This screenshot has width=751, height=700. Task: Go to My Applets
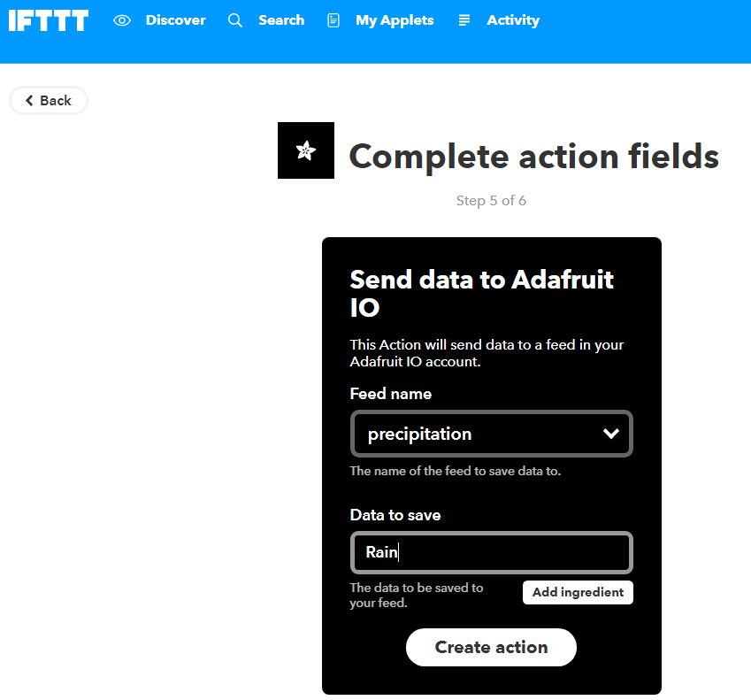pos(395,19)
